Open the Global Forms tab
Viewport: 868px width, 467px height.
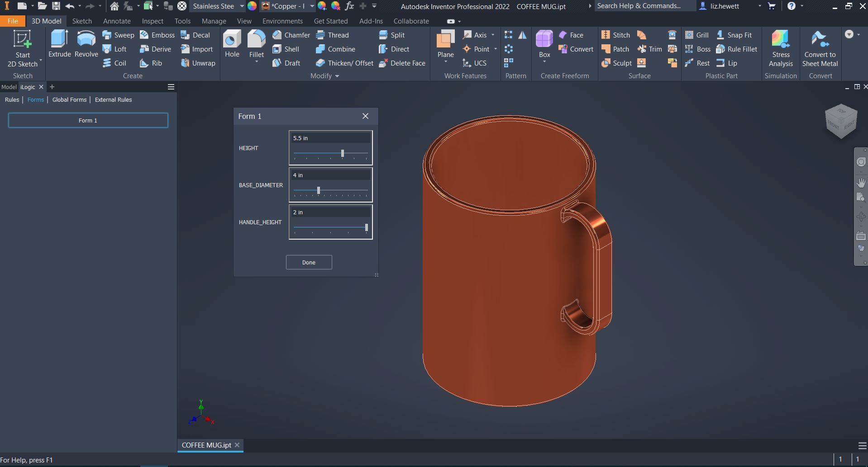point(69,100)
